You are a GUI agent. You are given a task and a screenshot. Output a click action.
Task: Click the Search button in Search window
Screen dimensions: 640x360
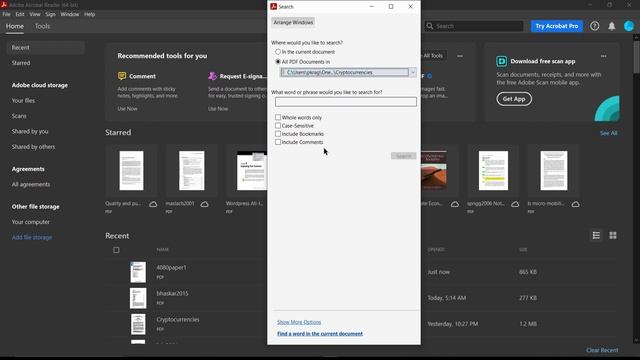(403, 156)
